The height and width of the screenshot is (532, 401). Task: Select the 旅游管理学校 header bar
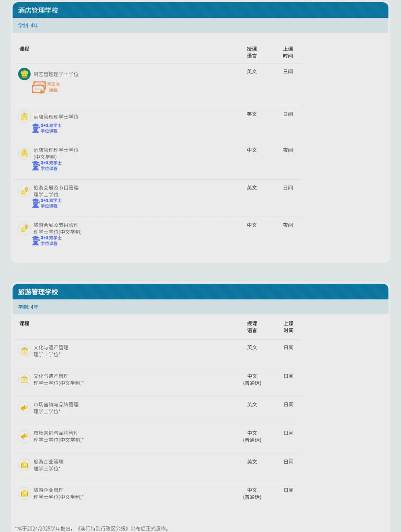[x=200, y=292]
